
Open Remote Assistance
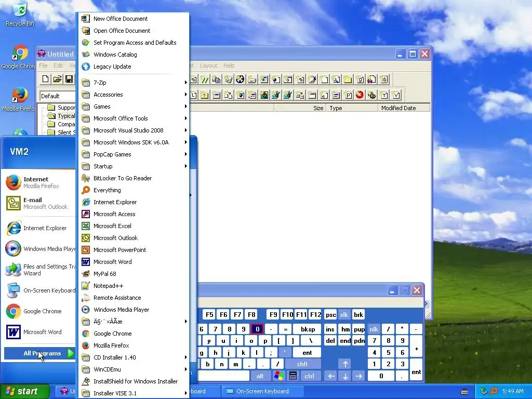coord(134,298)
